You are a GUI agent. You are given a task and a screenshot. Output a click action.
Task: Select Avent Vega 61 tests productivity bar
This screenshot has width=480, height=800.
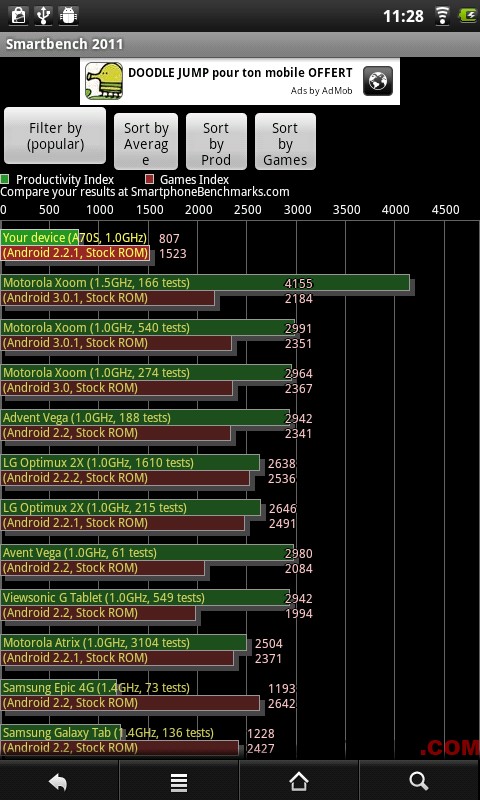point(147,553)
